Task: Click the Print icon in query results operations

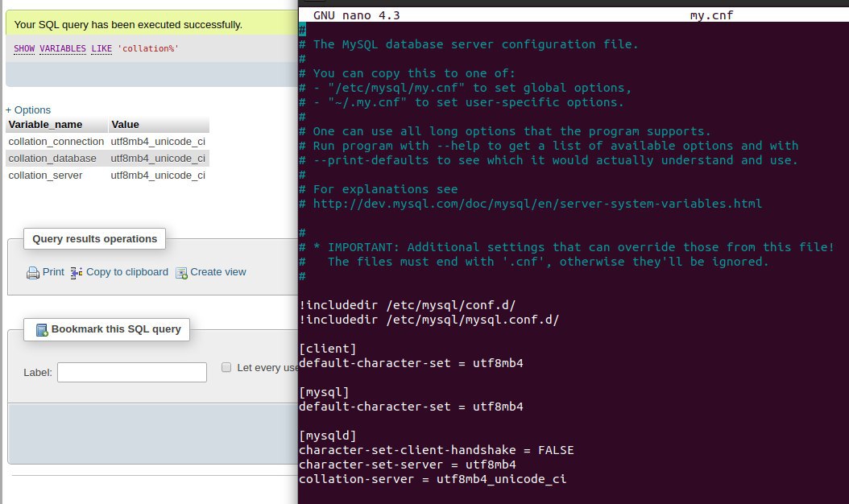Action: point(32,273)
